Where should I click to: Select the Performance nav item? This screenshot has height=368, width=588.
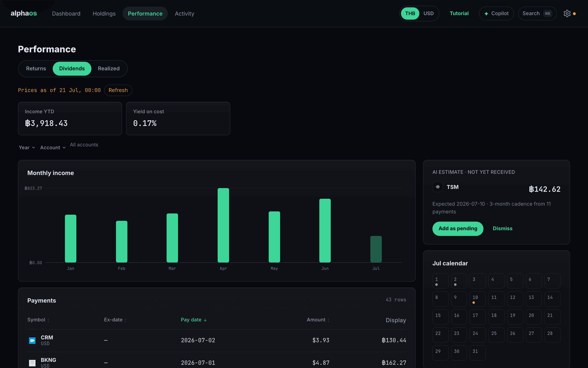click(145, 14)
